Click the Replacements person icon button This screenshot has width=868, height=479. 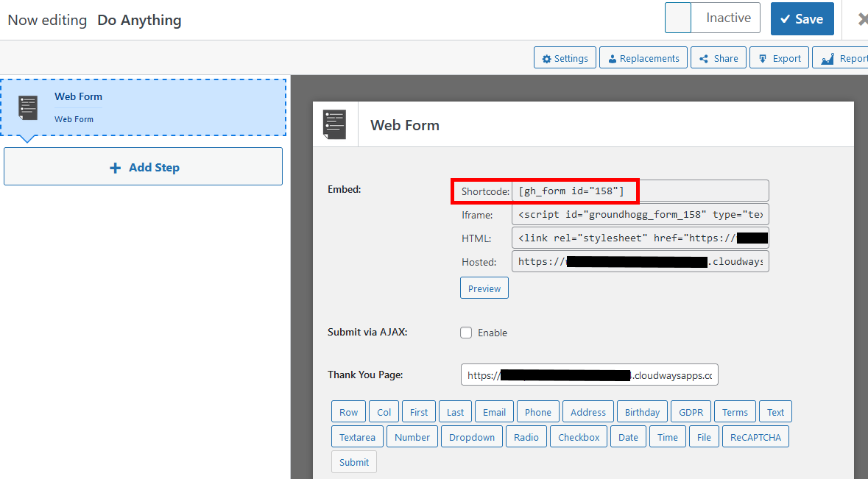(612, 57)
